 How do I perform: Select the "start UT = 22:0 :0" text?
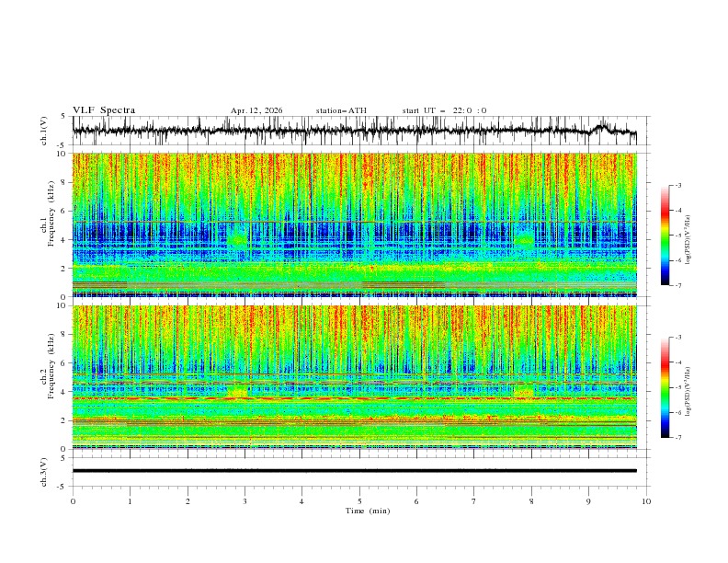click(x=444, y=110)
